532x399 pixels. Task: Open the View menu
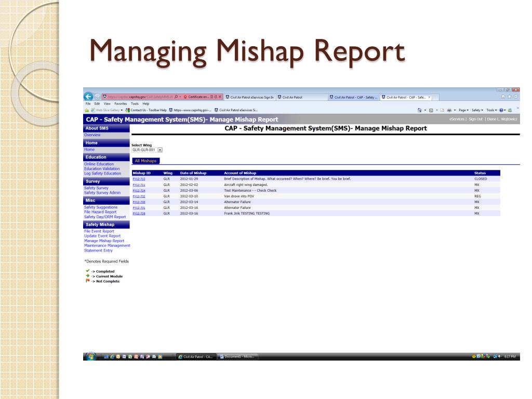tap(107, 103)
